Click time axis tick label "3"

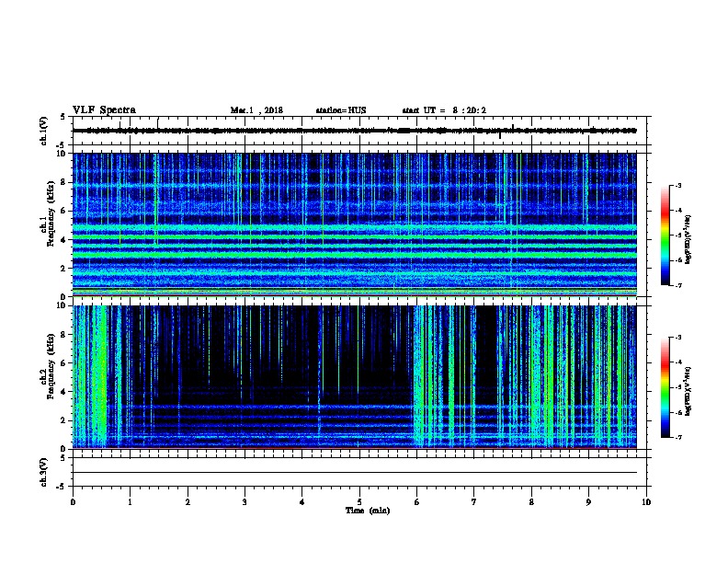point(245,501)
